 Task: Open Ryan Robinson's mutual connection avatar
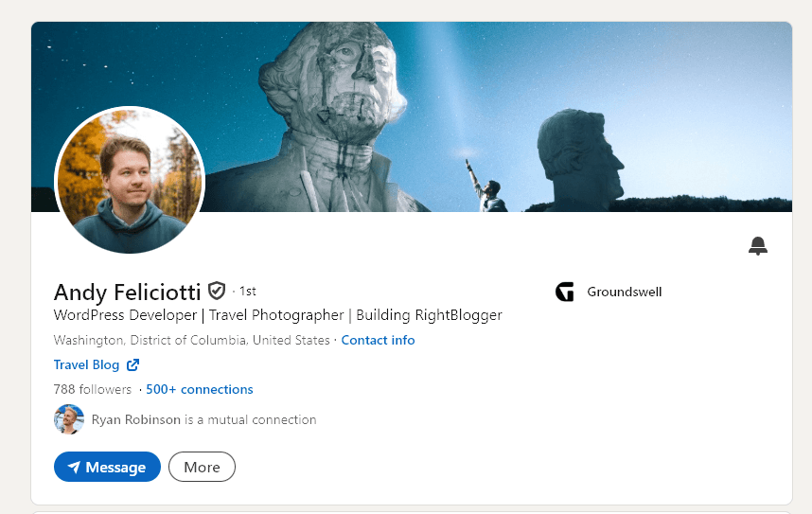(x=69, y=419)
